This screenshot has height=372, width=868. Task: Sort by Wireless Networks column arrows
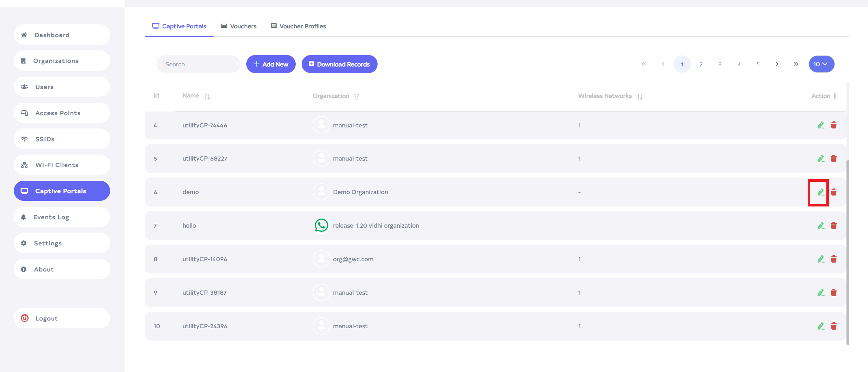pyautogui.click(x=640, y=96)
